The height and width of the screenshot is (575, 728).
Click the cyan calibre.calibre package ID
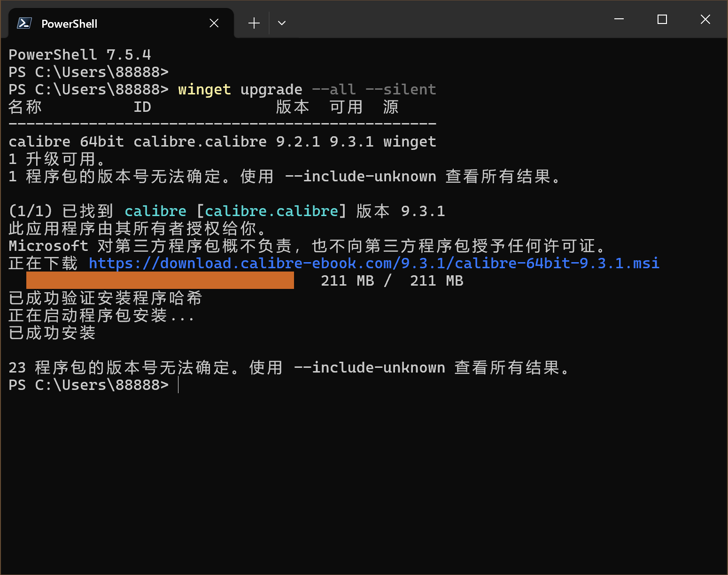tap(271, 211)
